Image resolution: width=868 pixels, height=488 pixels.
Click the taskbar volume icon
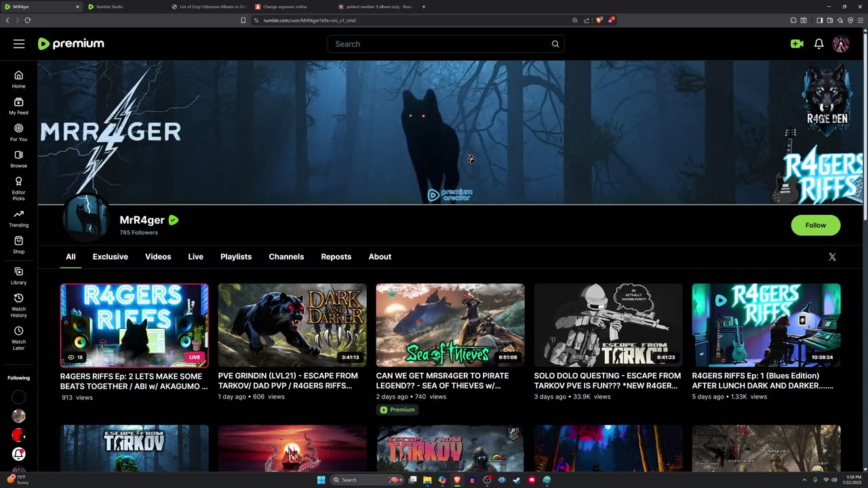click(834, 480)
